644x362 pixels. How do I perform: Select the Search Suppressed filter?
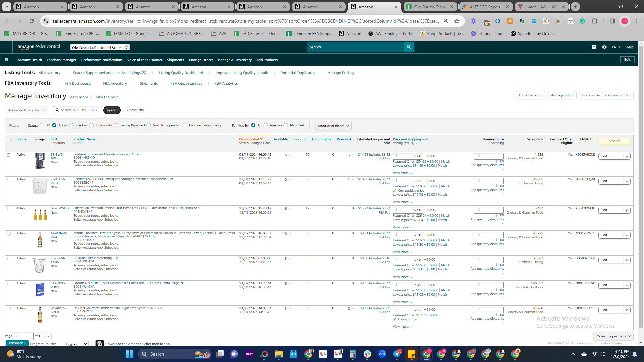point(149,126)
